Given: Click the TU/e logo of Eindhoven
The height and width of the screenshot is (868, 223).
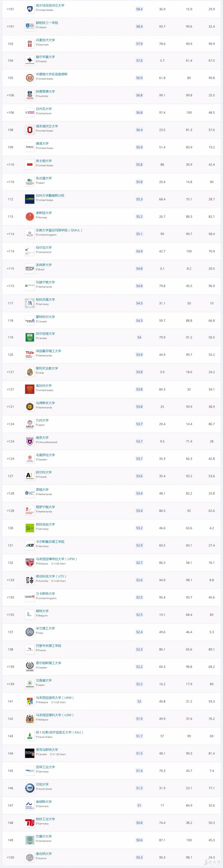Looking at the screenshot, I should point(30,354).
